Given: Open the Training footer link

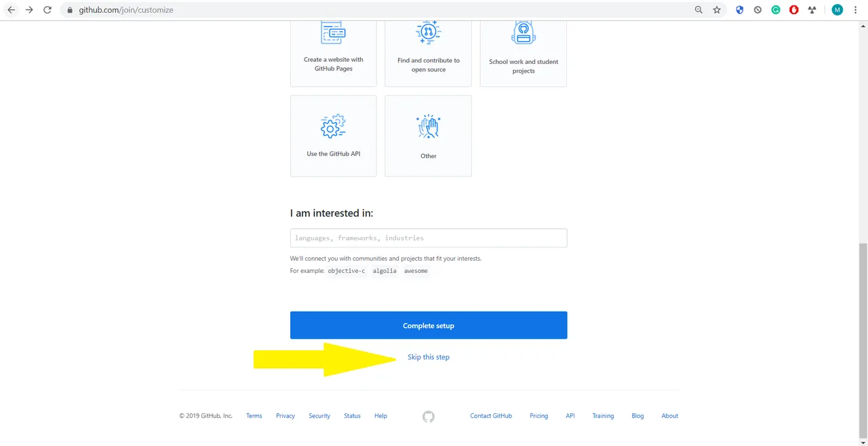Looking at the screenshot, I should point(603,416).
